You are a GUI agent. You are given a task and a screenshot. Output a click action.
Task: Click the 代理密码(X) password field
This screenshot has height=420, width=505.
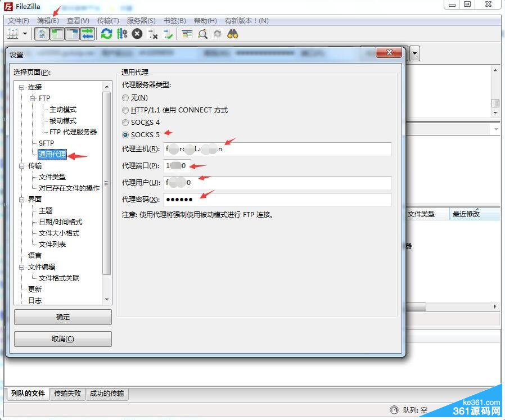click(x=277, y=200)
